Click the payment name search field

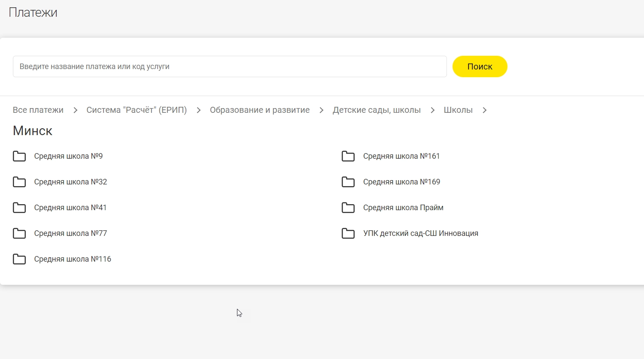click(230, 66)
